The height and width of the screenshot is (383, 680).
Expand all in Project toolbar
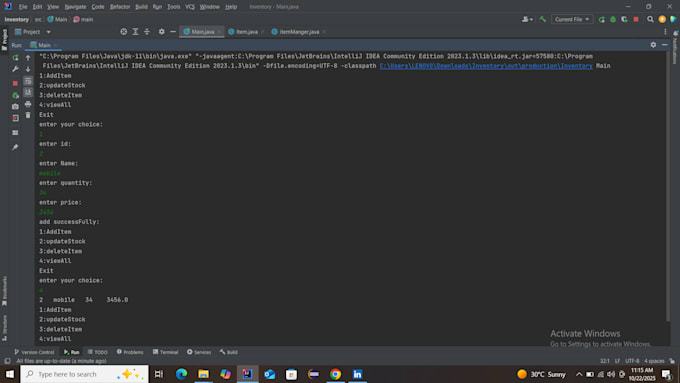coord(135,32)
